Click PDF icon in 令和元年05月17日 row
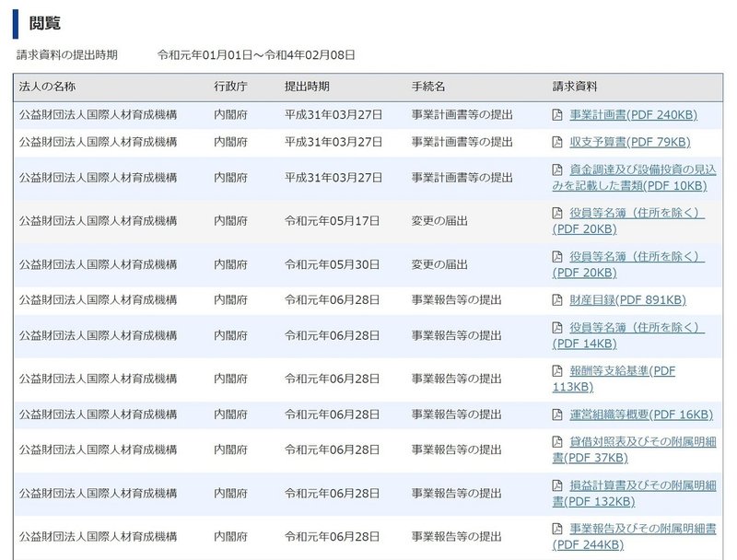 coord(557,213)
